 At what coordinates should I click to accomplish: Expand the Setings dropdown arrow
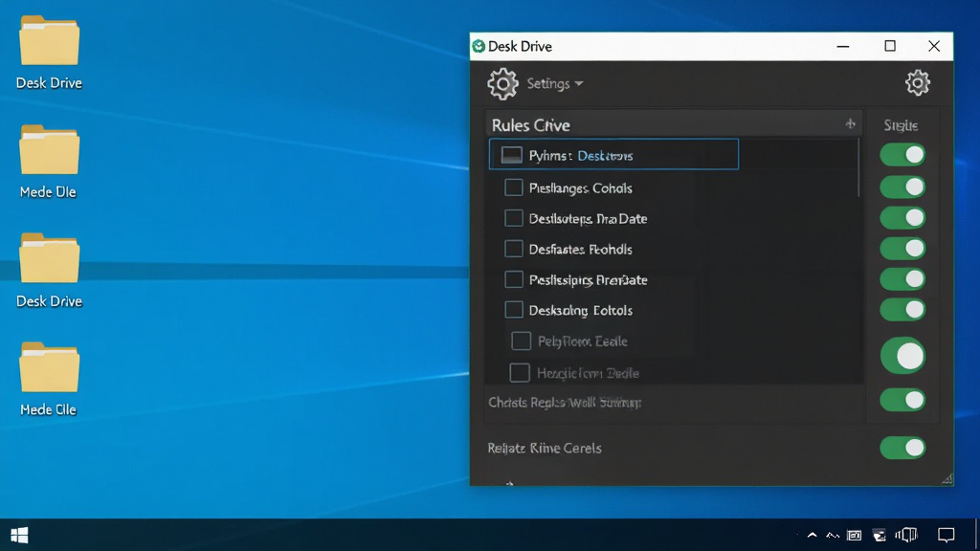click(579, 84)
